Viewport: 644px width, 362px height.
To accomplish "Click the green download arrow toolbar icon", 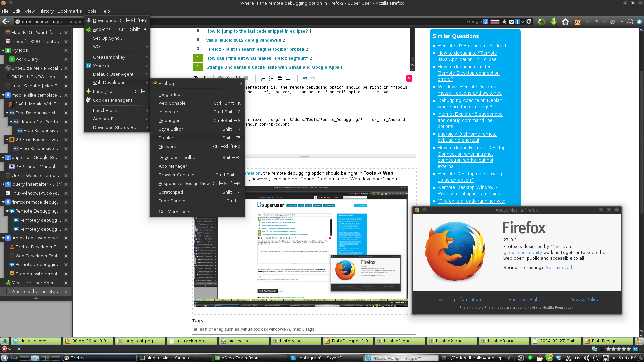I will click(x=554, y=22).
